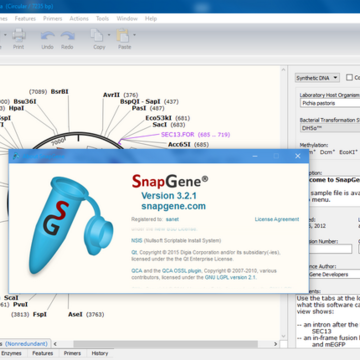Click the Copy toolbar icon
The image size is (360, 360).
(97, 35)
